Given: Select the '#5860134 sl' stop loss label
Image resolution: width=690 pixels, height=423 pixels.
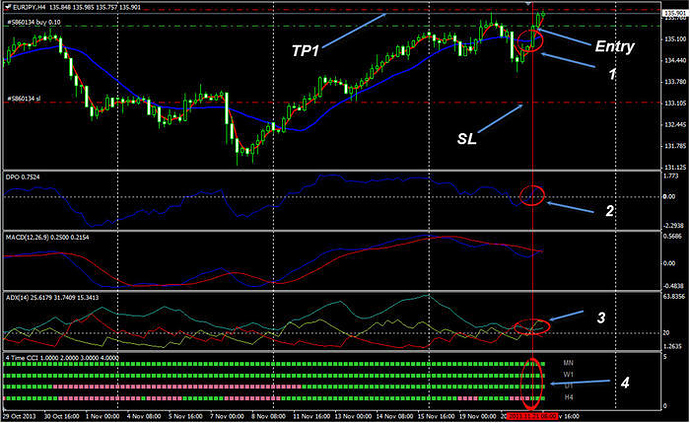Looking at the screenshot, I should (24, 99).
